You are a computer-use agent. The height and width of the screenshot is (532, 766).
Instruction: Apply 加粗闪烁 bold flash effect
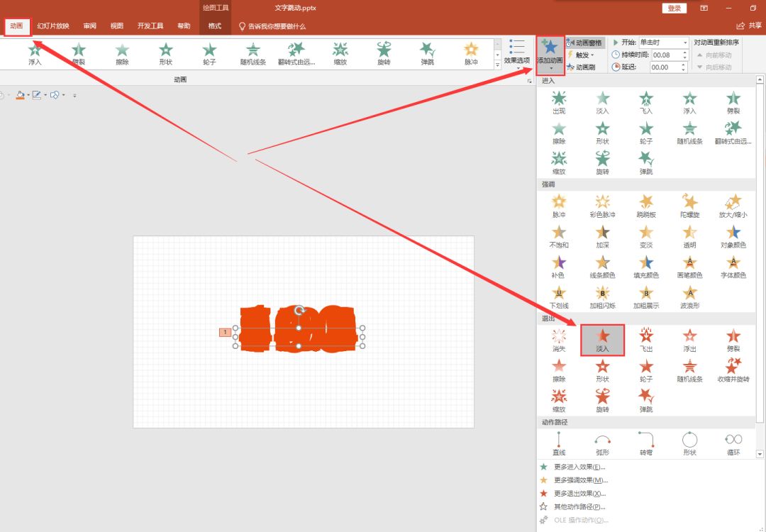pos(602,297)
